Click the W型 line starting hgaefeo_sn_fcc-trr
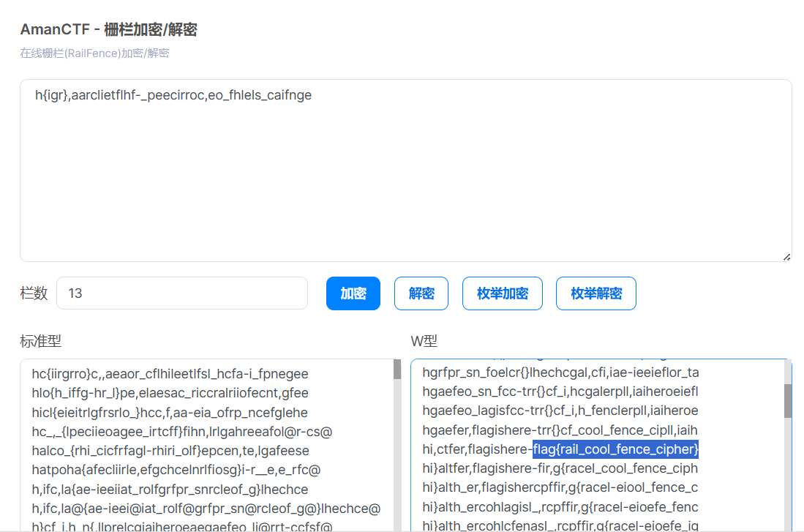 (560, 391)
